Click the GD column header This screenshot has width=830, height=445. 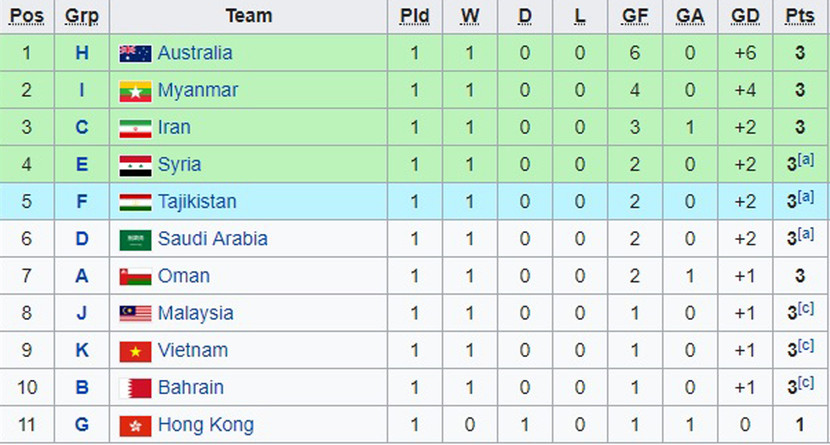pyautogui.click(x=743, y=16)
